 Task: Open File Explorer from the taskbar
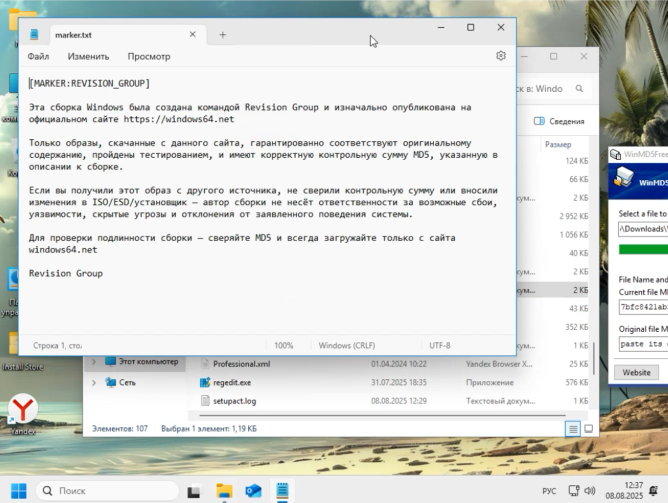(x=225, y=490)
